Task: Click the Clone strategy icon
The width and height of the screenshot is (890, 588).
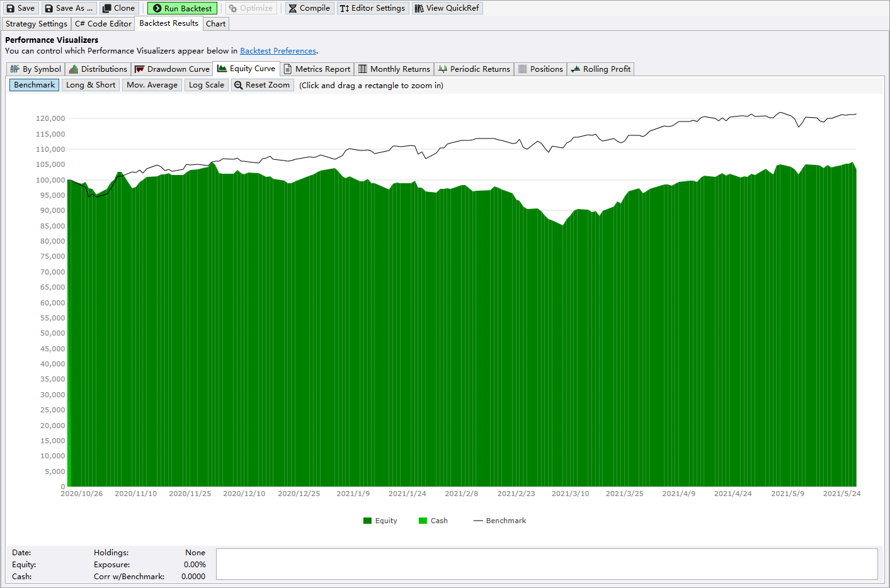Action: [x=107, y=8]
